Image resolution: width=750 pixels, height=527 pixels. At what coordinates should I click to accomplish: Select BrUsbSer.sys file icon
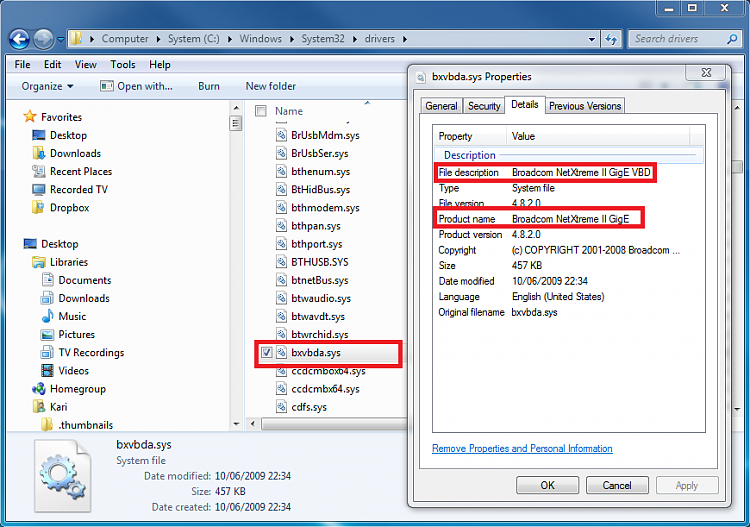(281, 154)
